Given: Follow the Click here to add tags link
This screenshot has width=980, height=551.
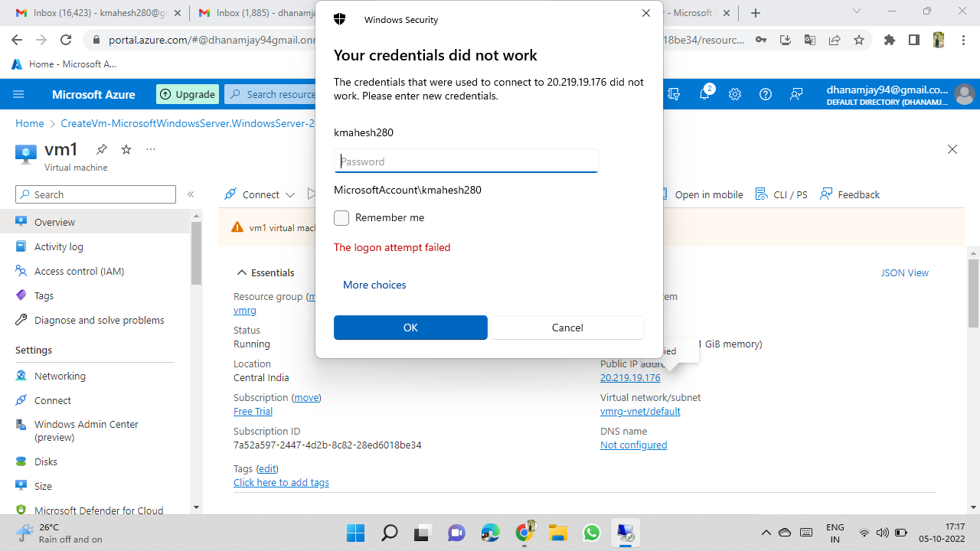Looking at the screenshot, I should (281, 482).
